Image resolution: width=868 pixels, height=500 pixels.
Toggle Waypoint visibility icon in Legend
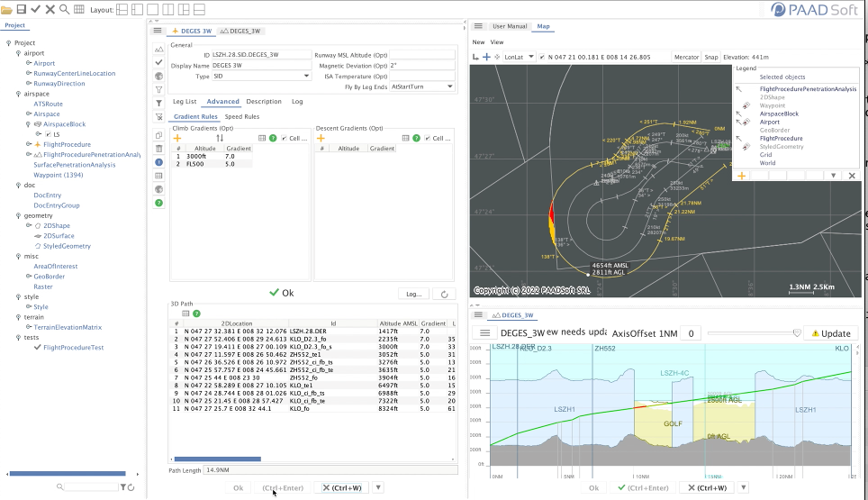point(746,105)
